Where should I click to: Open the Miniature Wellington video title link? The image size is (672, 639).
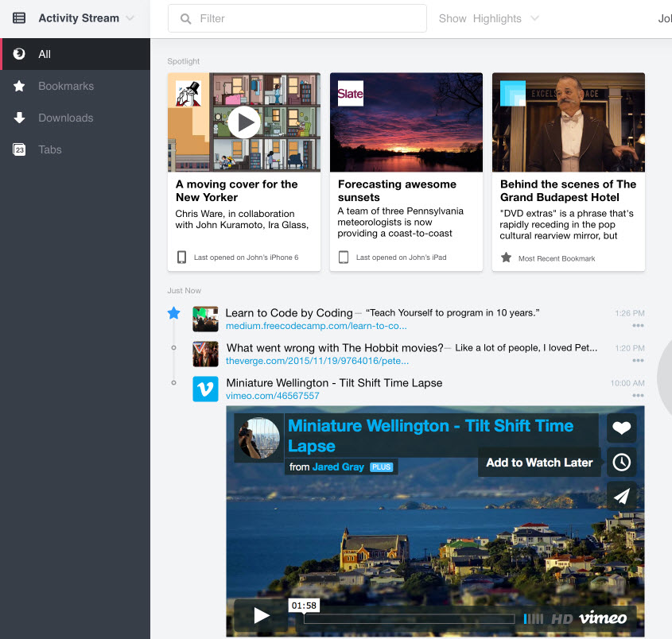click(x=431, y=436)
